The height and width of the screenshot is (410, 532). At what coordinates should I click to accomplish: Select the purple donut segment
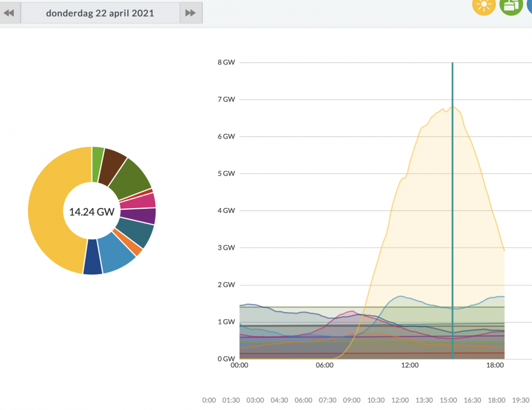[x=138, y=216]
